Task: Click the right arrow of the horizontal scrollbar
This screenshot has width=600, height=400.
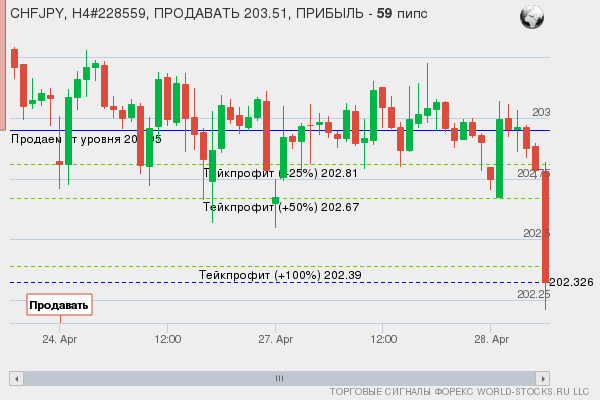Action: click(543, 378)
